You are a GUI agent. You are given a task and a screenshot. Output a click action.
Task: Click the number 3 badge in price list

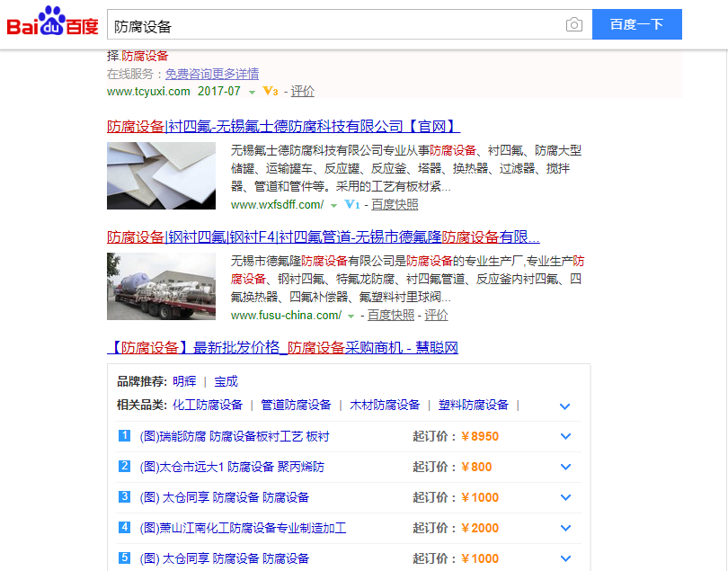point(125,497)
